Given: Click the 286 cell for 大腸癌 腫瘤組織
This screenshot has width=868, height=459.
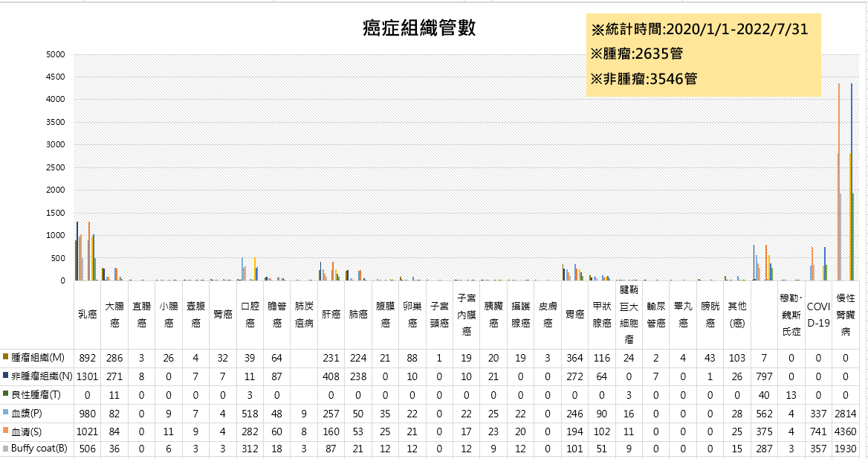Looking at the screenshot, I should coord(114,358).
